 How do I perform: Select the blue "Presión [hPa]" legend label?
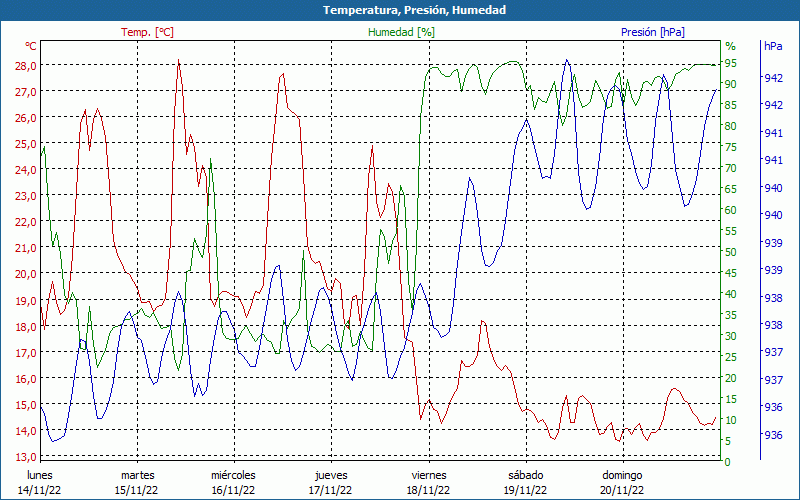[653, 32]
